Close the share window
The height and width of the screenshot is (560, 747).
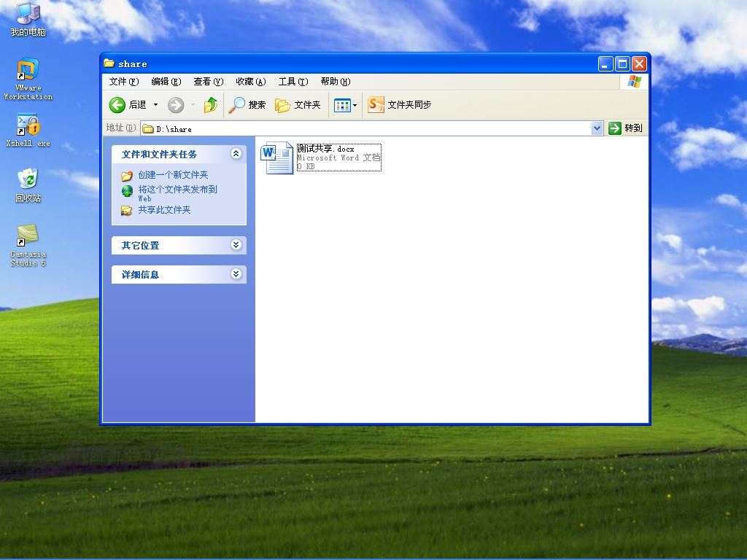(639, 64)
